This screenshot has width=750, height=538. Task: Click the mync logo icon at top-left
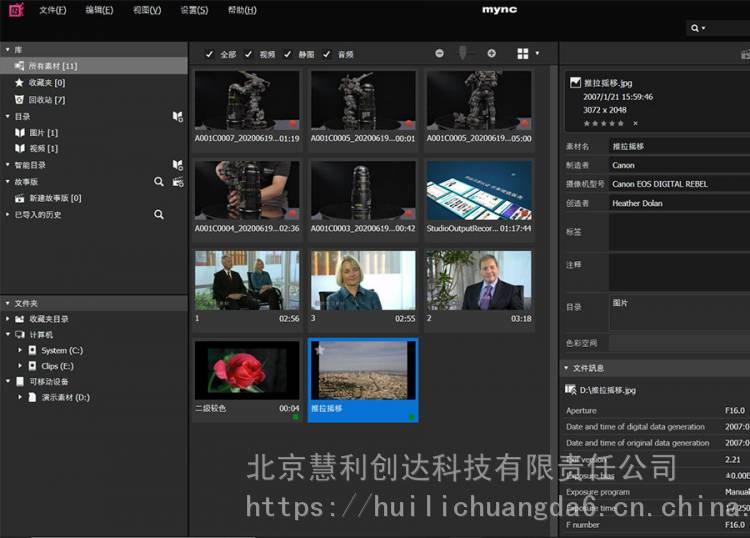[x=15, y=10]
